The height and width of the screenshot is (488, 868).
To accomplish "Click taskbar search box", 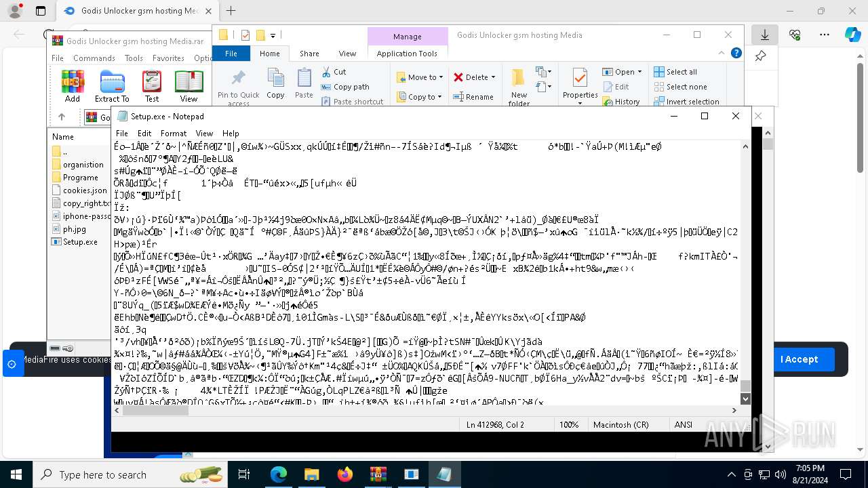I will coord(129,474).
